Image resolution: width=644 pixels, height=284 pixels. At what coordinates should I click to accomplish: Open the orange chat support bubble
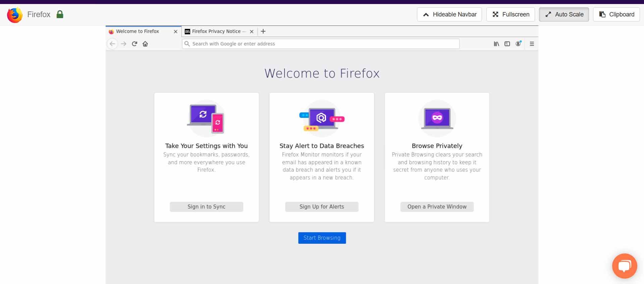(x=624, y=266)
